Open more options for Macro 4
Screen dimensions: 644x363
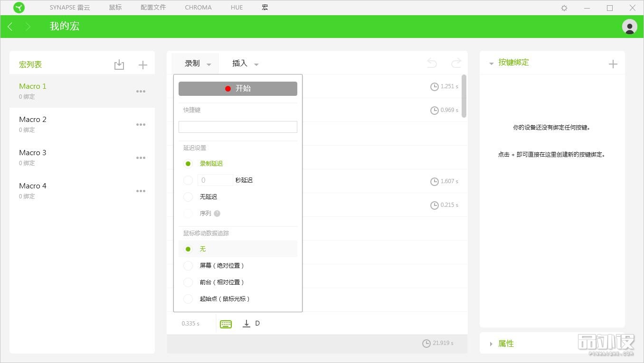click(141, 191)
